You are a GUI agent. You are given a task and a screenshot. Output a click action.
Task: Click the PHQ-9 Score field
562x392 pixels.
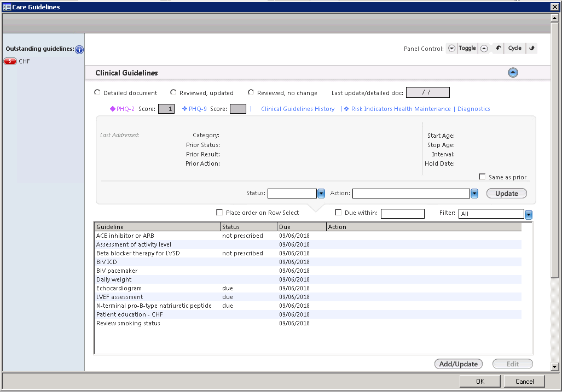click(238, 109)
